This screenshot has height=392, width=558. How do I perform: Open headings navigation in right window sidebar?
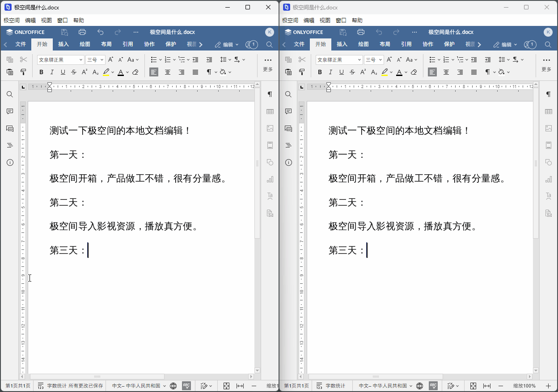288,145
